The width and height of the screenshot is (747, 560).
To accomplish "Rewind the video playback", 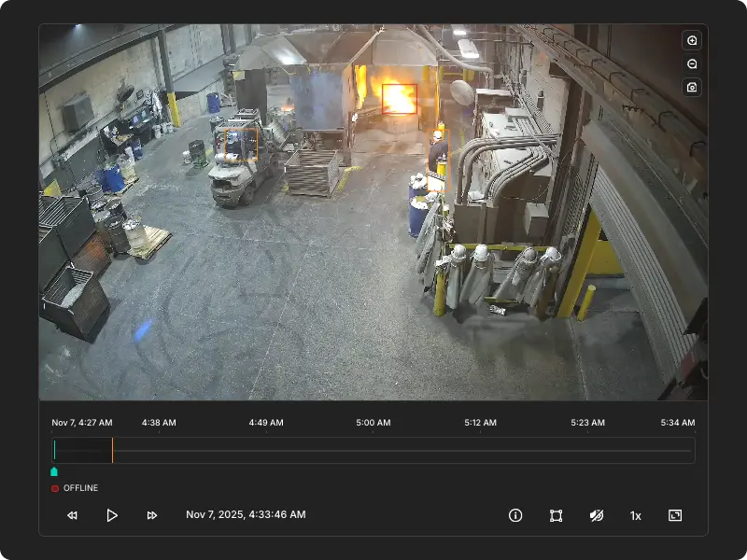I will (72, 515).
